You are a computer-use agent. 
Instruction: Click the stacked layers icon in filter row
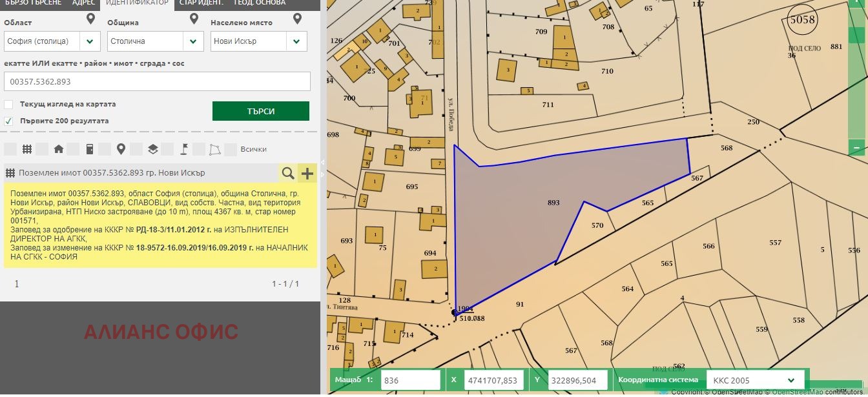click(x=152, y=149)
